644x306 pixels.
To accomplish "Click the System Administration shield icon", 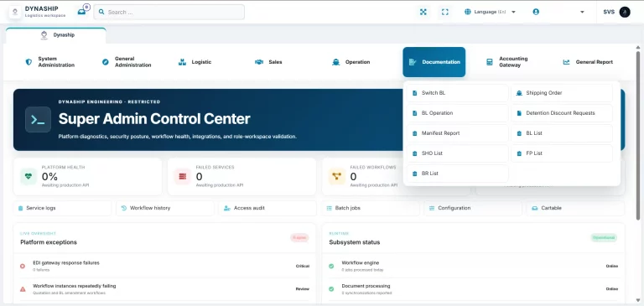I will [29, 62].
